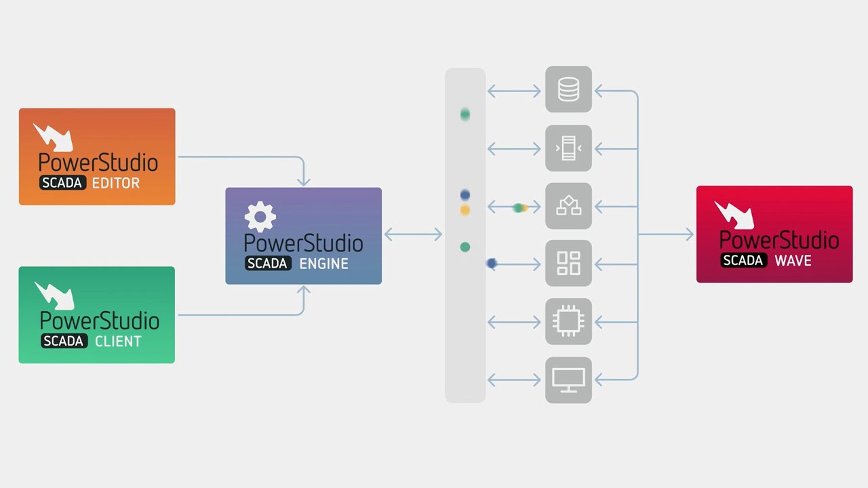Enable the yellow status dot indicator
The height and width of the screenshot is (488, 868).
465,210
